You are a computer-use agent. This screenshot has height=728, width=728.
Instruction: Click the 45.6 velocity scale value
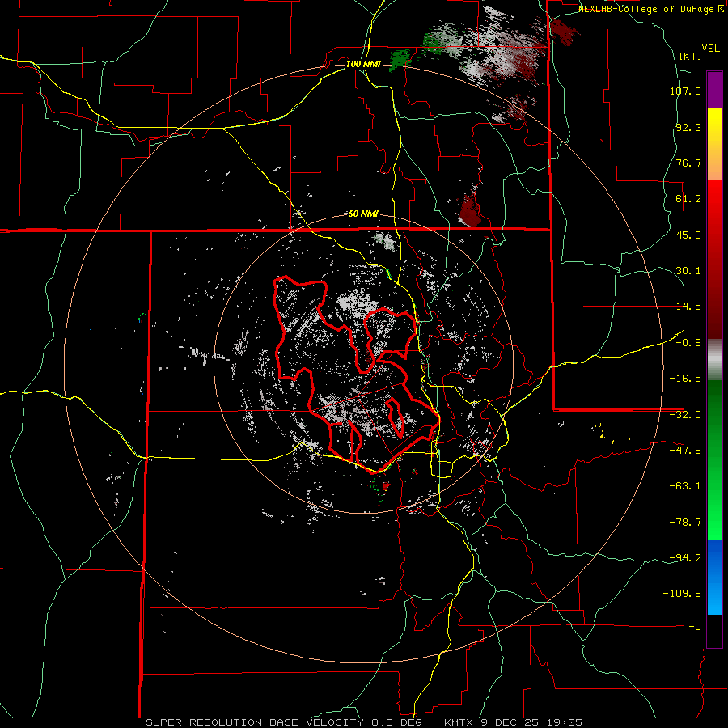[688, 235]
